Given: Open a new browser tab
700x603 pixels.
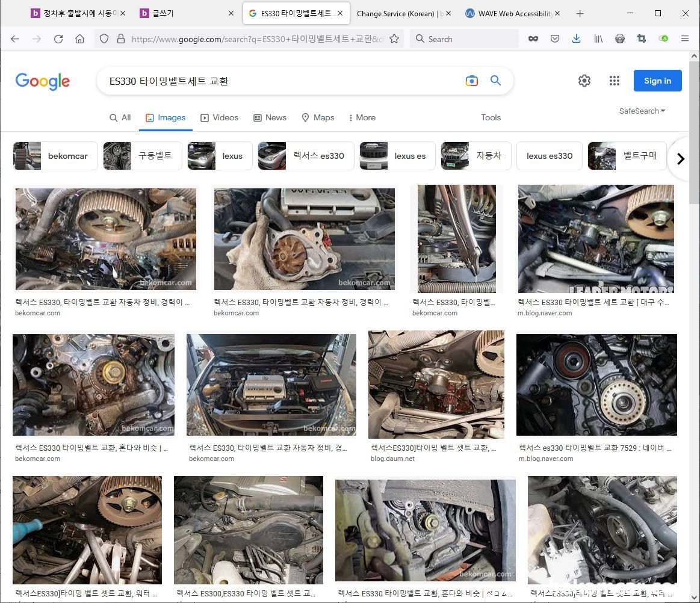Looking at the screenshot, I should (580, 14).
